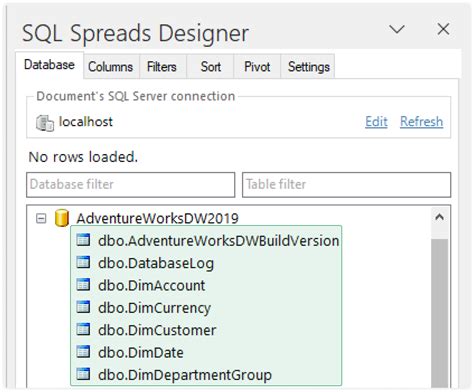Click the table icon beside dbo.DimAccount
The image size is (474, 392).
(x=83, y=285)
